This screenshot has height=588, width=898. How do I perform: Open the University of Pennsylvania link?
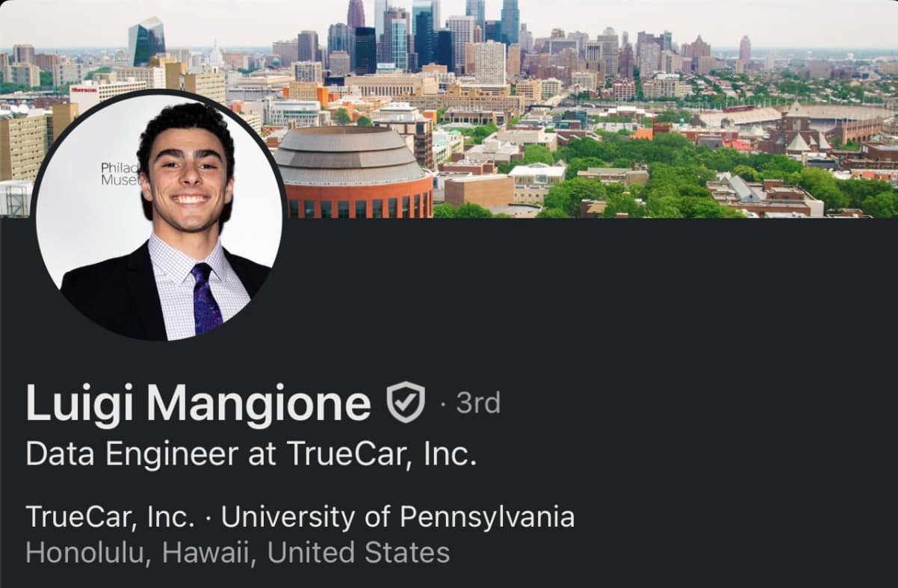398,517
